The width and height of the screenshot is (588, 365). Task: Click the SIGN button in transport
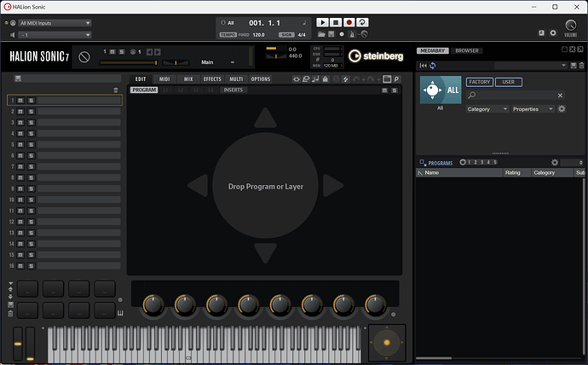[286, 34]
